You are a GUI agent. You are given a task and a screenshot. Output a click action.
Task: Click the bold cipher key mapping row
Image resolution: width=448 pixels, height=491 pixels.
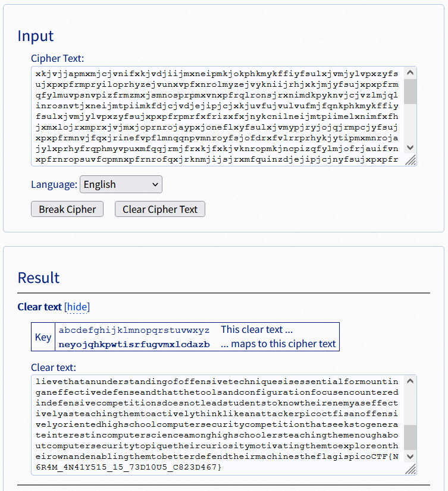134,344
